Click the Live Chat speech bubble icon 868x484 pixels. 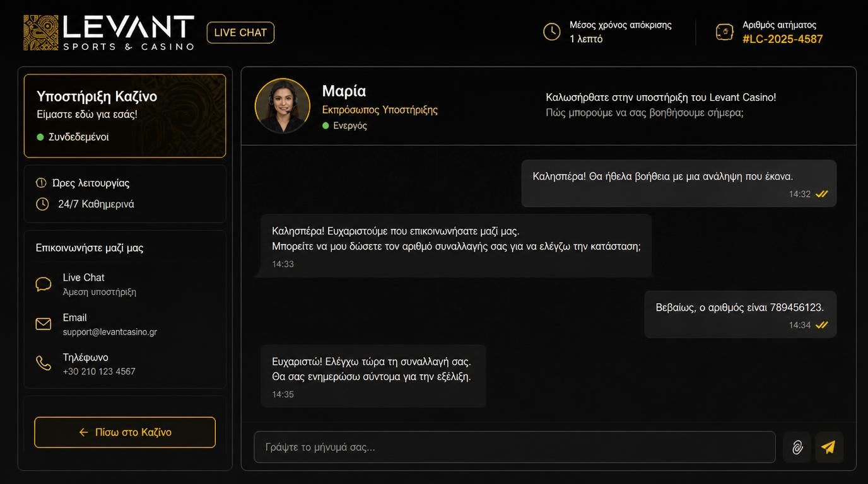[x=44, y=284]
